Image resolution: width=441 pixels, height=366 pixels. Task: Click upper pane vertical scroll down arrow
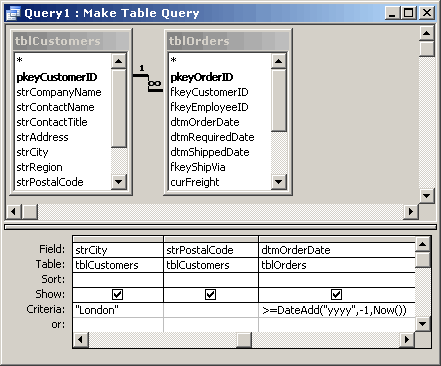pos(427,196)
